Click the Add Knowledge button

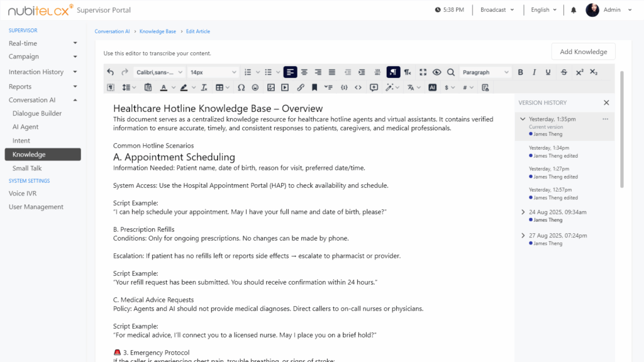tap(583, 51)
